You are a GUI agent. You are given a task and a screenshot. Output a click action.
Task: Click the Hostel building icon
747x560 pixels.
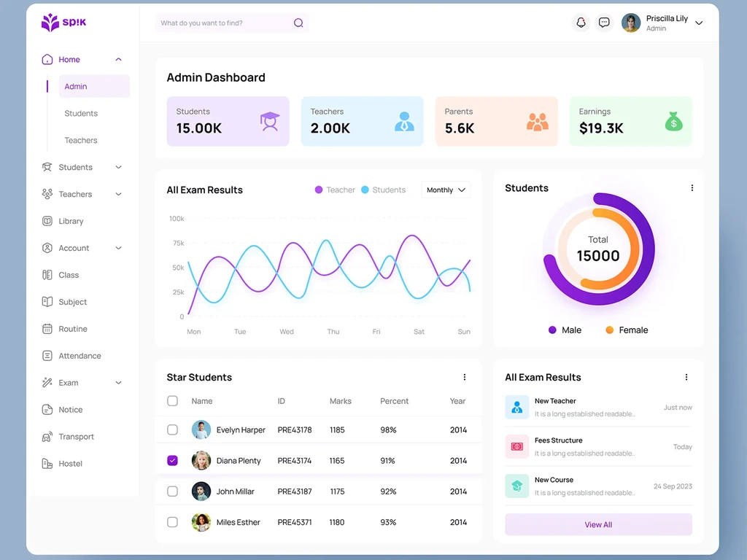47,463
